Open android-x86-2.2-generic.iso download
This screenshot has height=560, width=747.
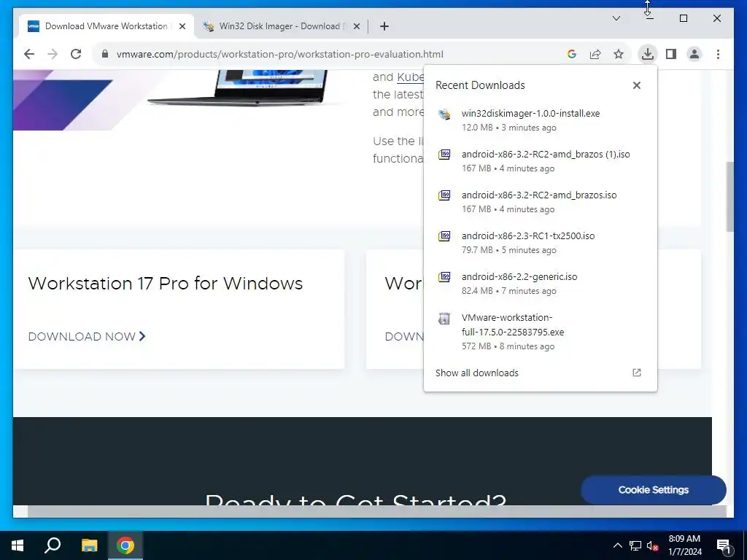pos(541,284)
